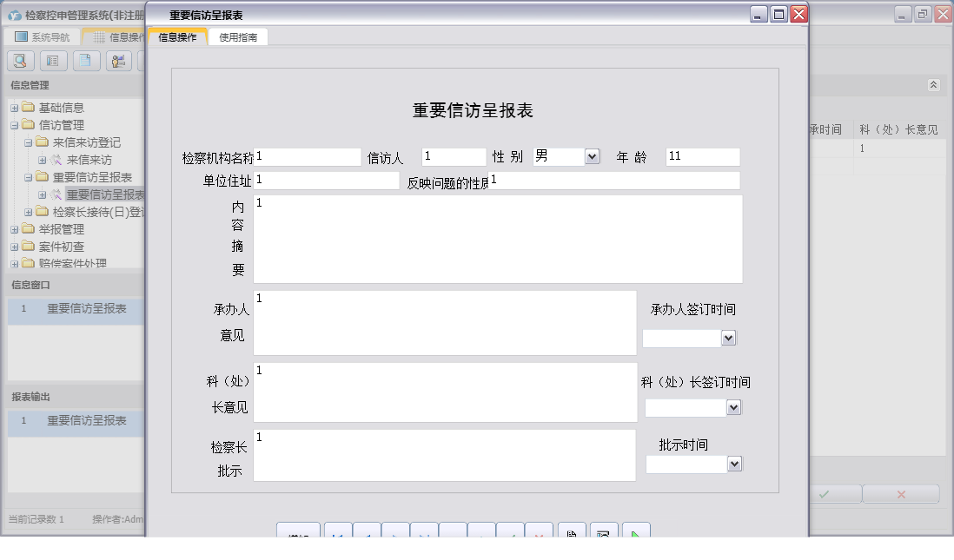The height and width of the screenshot is (560, 954).
Task: Collapse the panel using the top-right chevron
Action: [935, 85]
